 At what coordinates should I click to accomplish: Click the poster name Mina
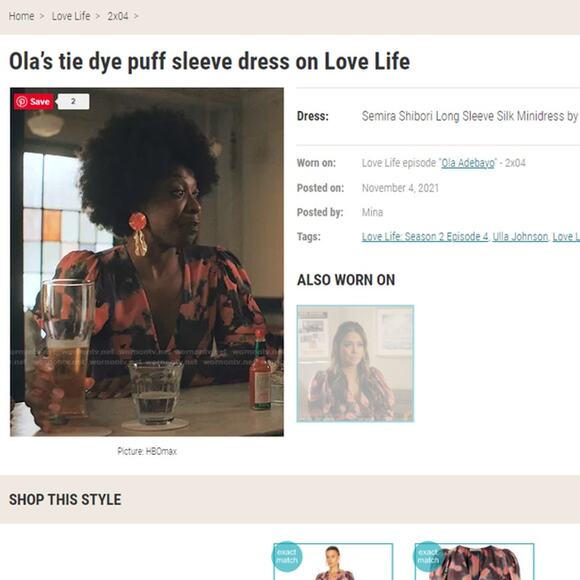[372, 212]
